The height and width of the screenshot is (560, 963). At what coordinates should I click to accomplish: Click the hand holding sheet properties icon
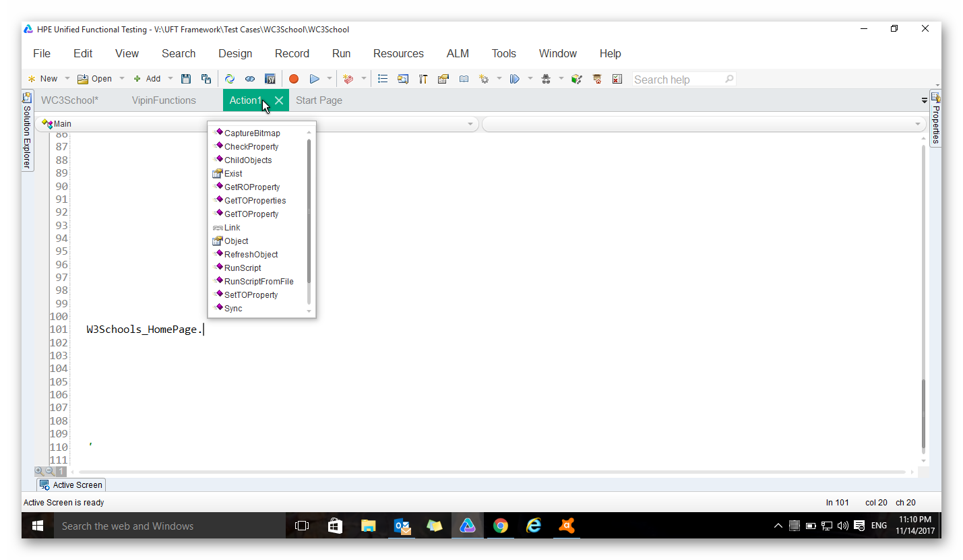tap(443, 79)
